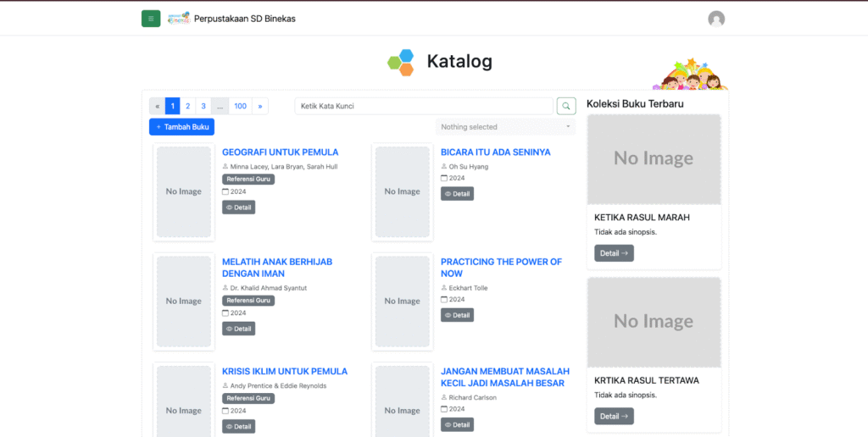
Task: View details of Geografi Untuk Pemula
Action: (238, 207)
